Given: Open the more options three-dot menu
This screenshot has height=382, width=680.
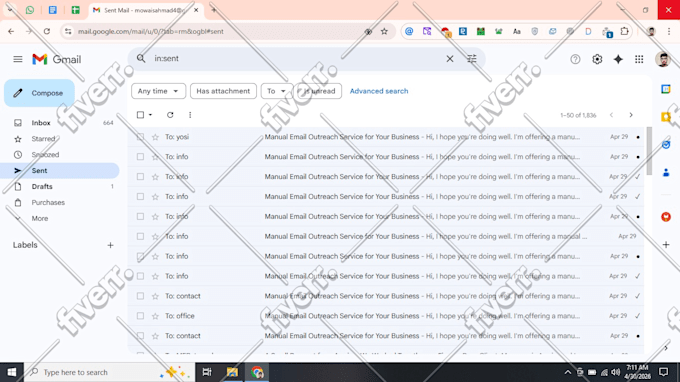Looking at the screenshot, I should point(190,115).
